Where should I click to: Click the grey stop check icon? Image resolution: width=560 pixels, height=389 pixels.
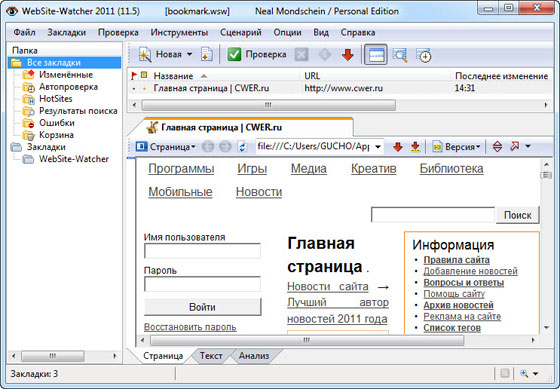(302, 55)
